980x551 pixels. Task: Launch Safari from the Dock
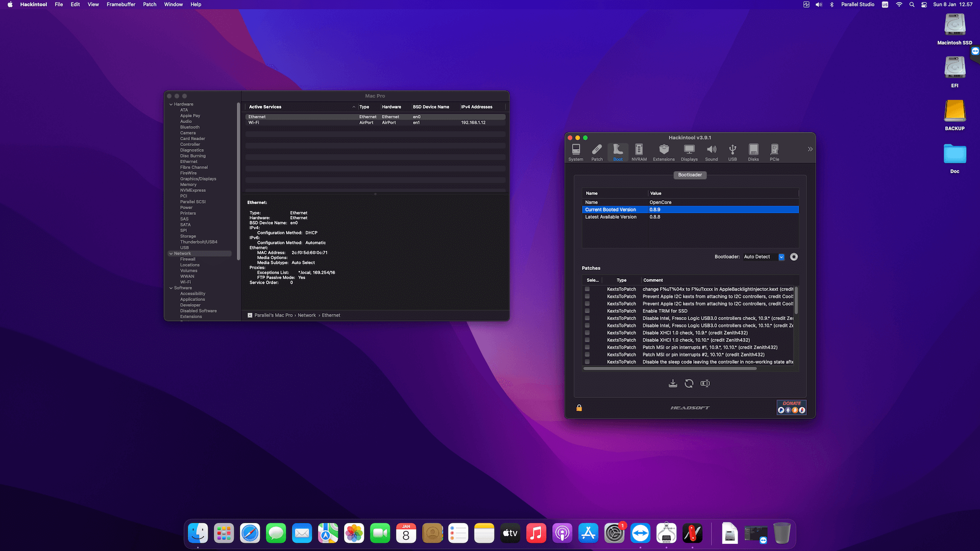point(250,534)
